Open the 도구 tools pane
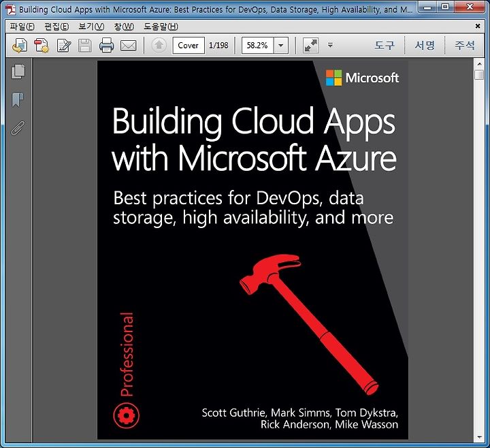Viewport: 490px width, 448px height. pyautogui.click(x=385, y=46)
